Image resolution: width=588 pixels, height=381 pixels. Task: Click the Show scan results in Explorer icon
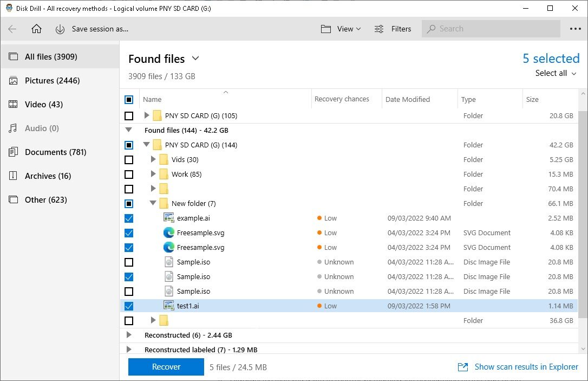click(x=463, y=367)
